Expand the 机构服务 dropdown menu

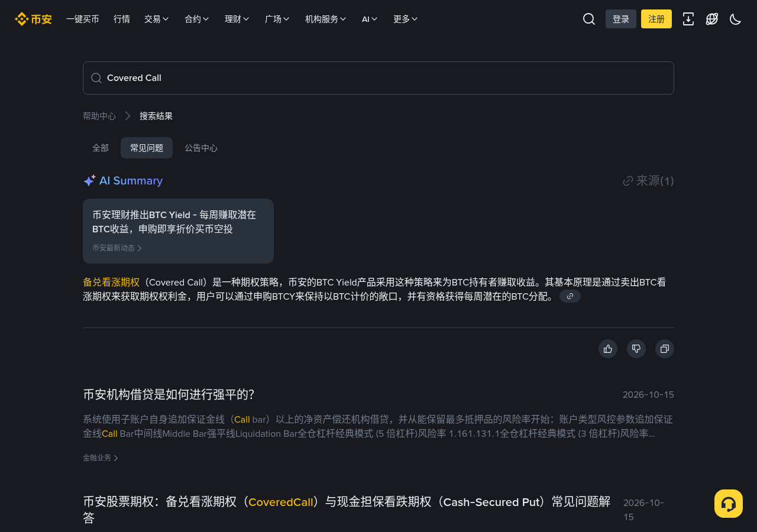pyautogui.click(x=326, y=19)
